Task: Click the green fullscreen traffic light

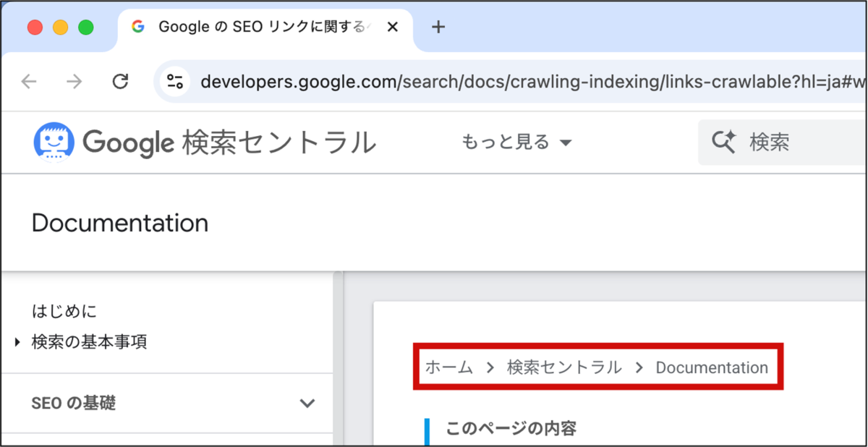Action: click(x=86, y=25)
